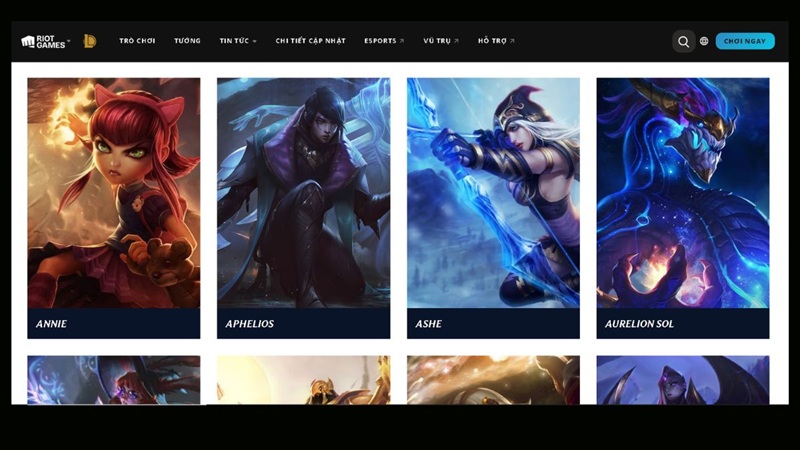Viewport: 800px width, 450px height.
Task: Select the Annie champion artwork
Action: click(114, 193)
